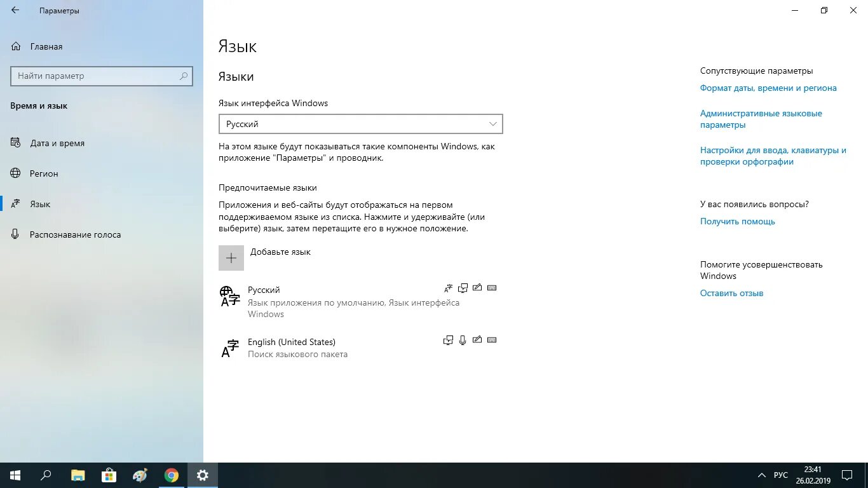Image resolution: width=868 pixels, height=488 pixels.
Task: Click Русский display language feature icon
Action: tap(449, 288)
